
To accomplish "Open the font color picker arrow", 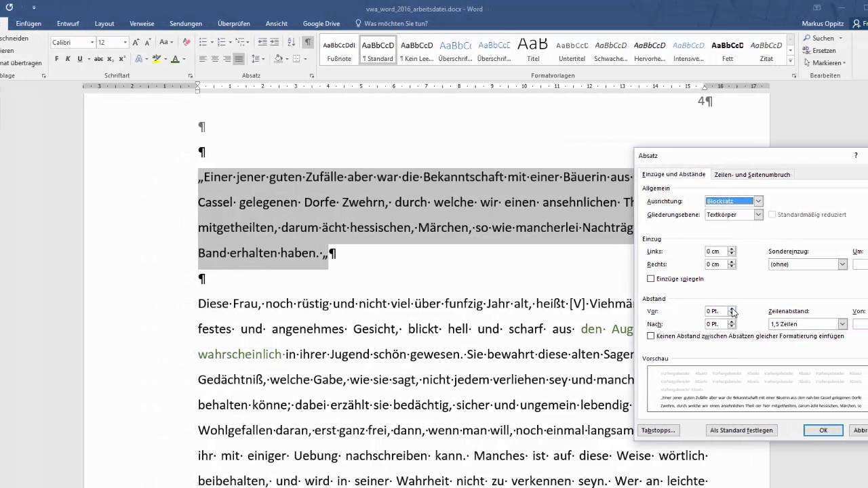I will 184,60.
